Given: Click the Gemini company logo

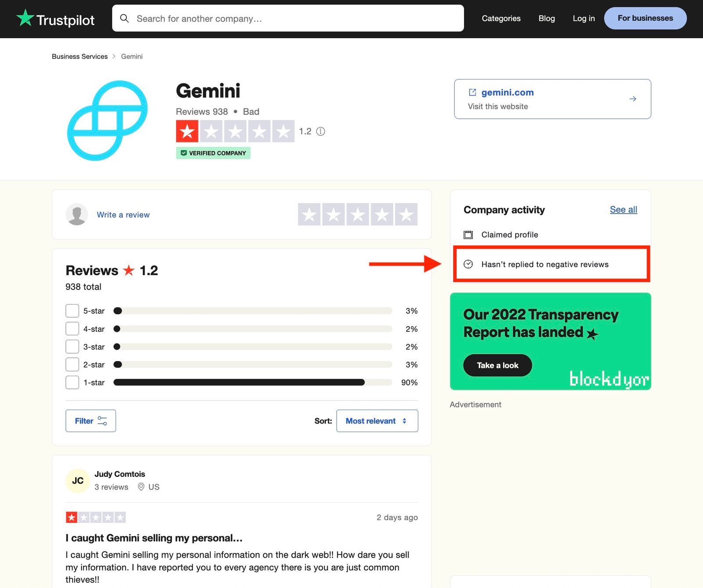Looking at the screenshot, I should [107, 120].
